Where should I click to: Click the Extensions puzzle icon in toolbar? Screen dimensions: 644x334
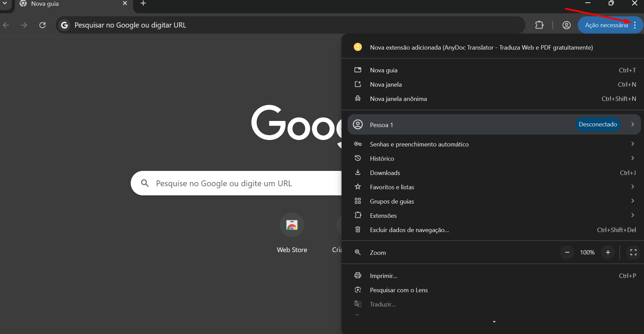[x=539, y=25]
